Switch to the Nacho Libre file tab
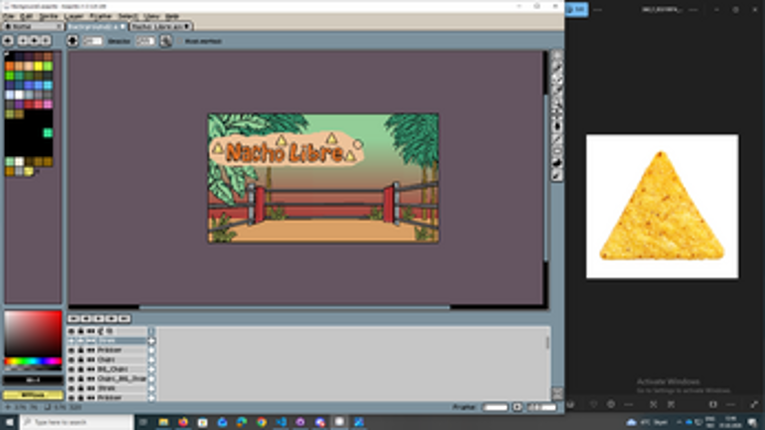This screenshot has width=765, height=430. pyautogui.click(x=158, y=27)
